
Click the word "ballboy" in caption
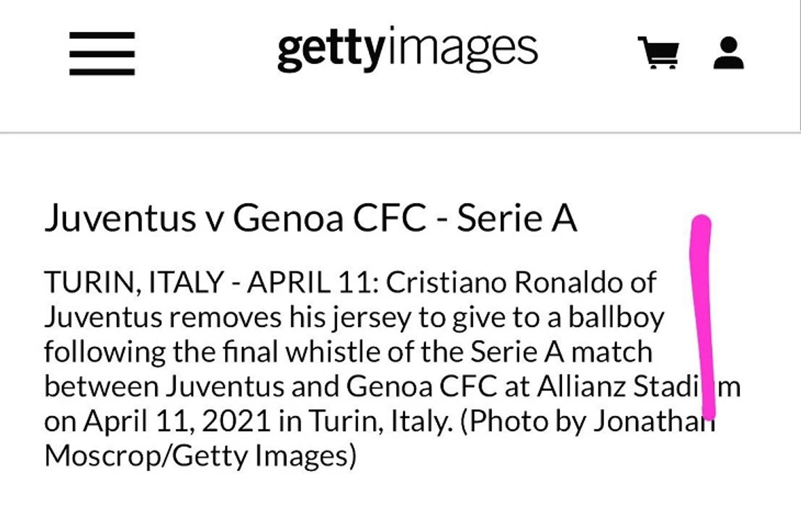(616, 318)
